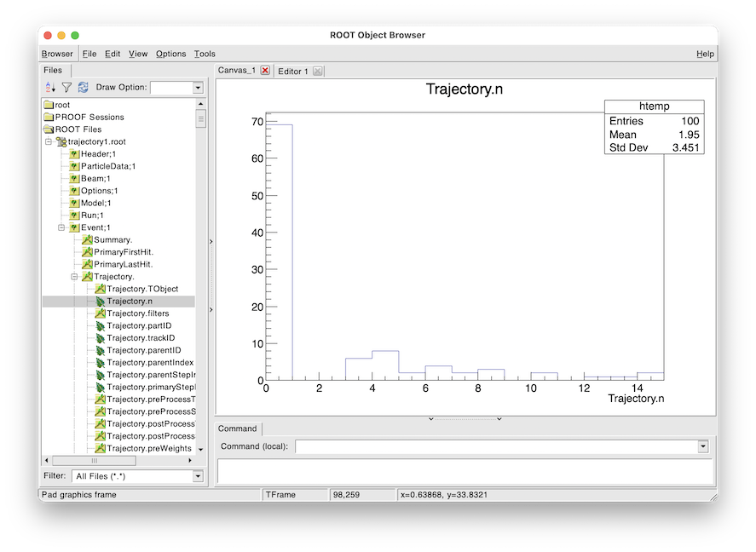Image resolution: width=756 pixels, height=552 pixels.
Task: Click the command output text area
Action: click(465, 471)
